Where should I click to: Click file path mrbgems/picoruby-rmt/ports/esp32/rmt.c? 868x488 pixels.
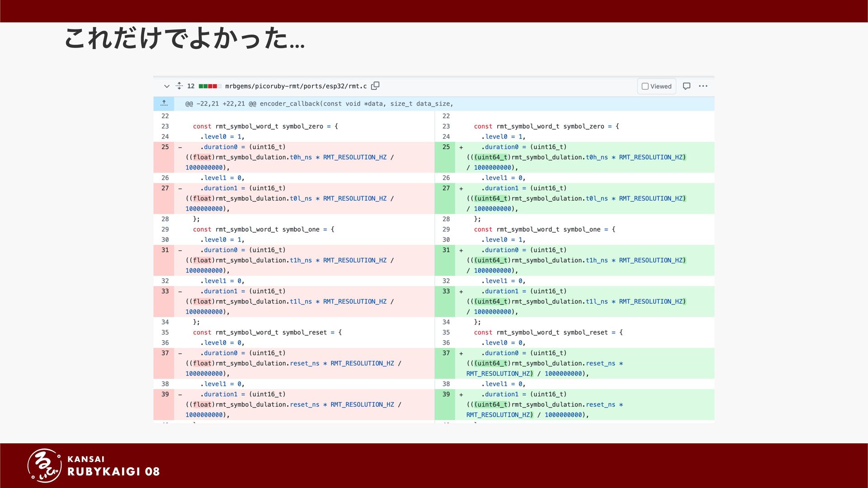tap(296, 86)
